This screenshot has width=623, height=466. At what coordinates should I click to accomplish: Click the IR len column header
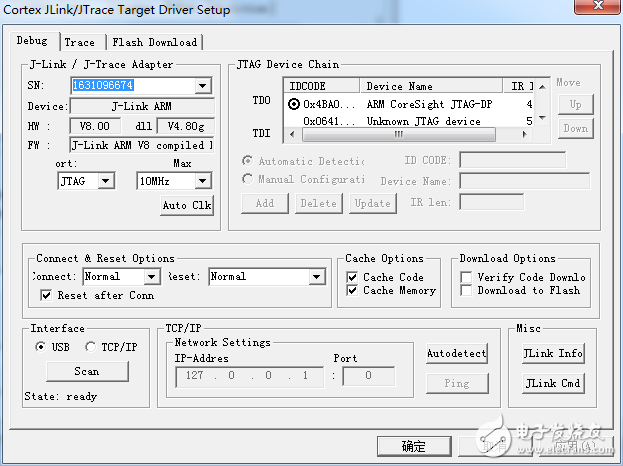coord(519,86)
